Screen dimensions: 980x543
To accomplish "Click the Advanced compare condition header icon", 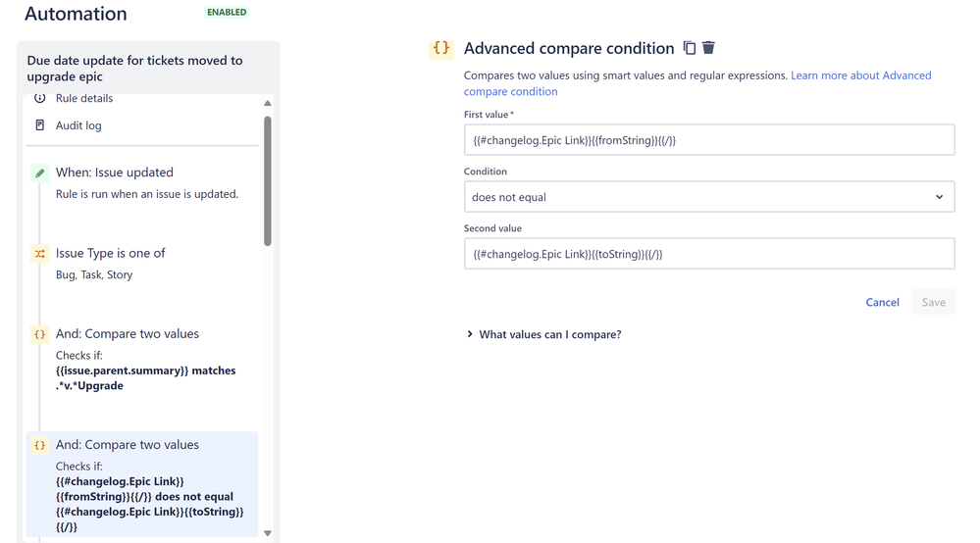I will click(441, 49).
